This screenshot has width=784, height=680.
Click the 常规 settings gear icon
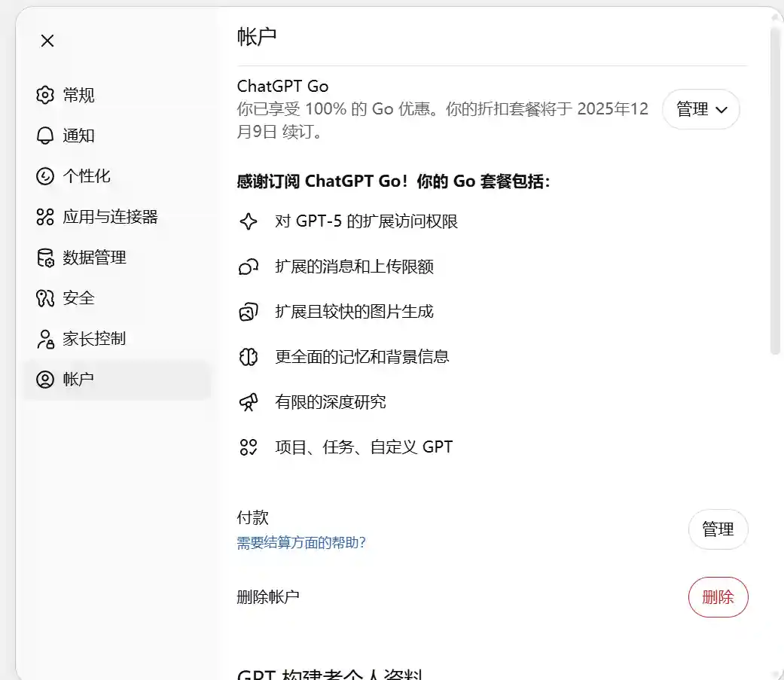coord(45,95)
